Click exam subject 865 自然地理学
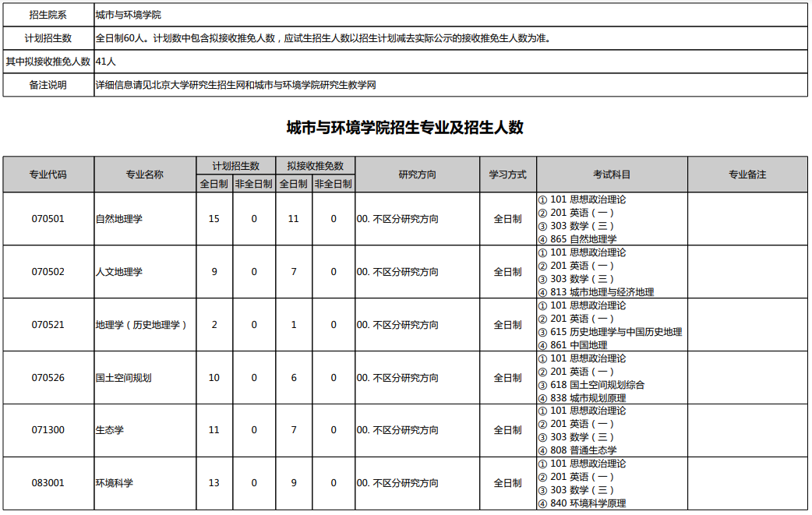This screenshot has height=515, width=812. tap(577, 239)
